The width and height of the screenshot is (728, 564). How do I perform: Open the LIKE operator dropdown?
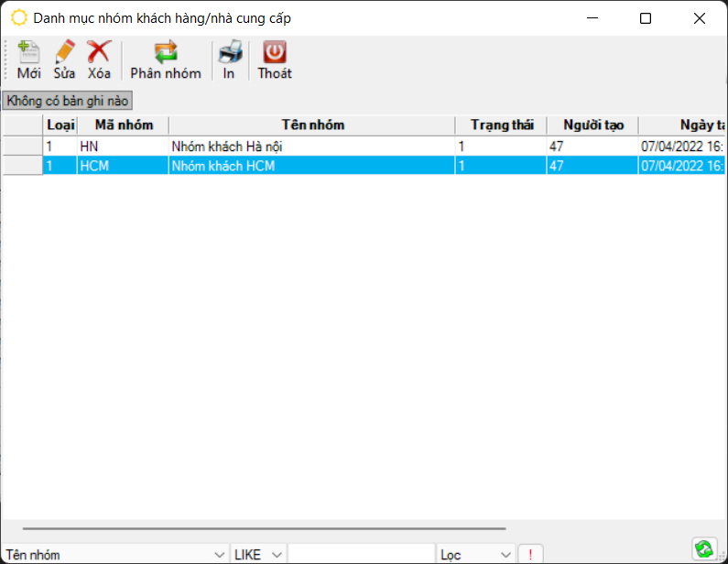[x=277, y=555]
